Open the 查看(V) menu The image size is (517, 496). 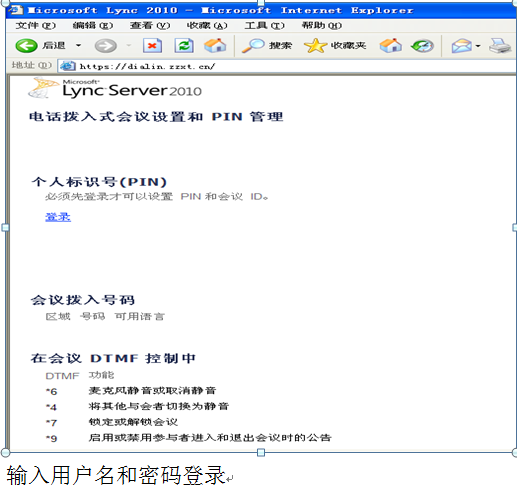pyautogui.click(x=150, y=25)
